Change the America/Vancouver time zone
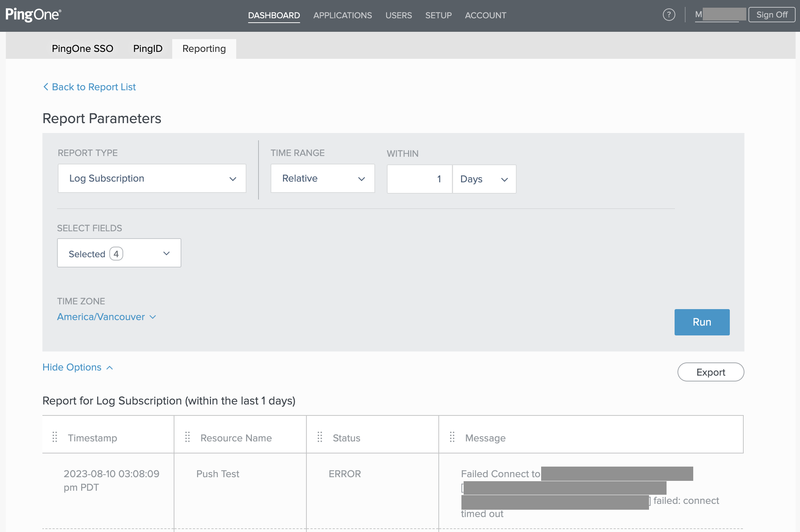 click(x=106, y=317)
